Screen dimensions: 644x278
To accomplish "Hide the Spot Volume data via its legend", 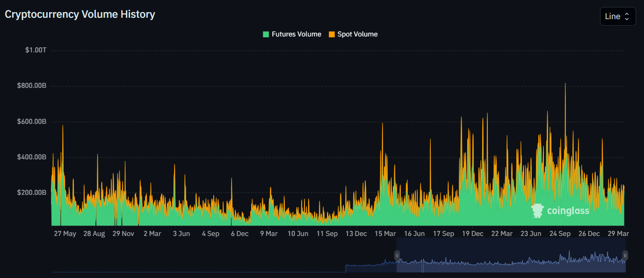I will (353, 34).
